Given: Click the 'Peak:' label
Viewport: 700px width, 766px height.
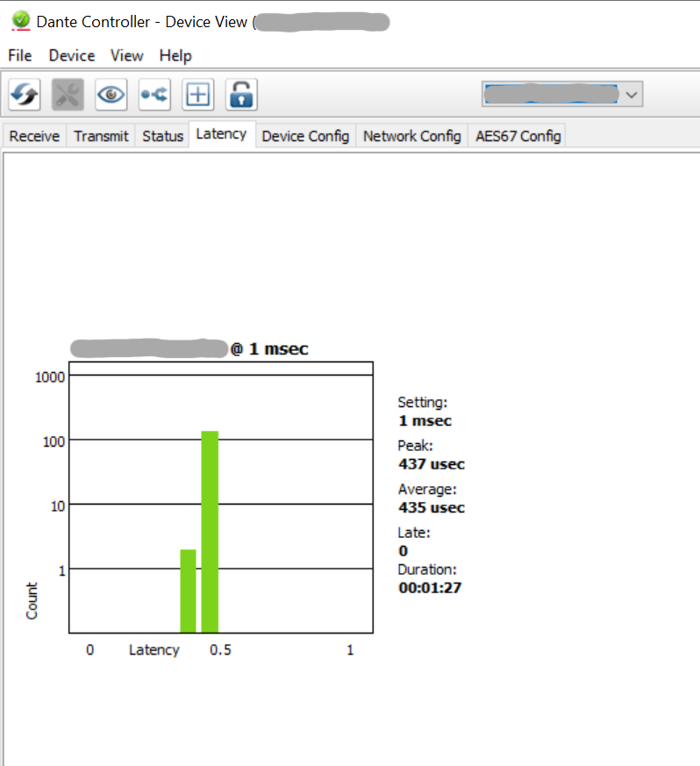Looking at the screenshot, I should [415, 446].
